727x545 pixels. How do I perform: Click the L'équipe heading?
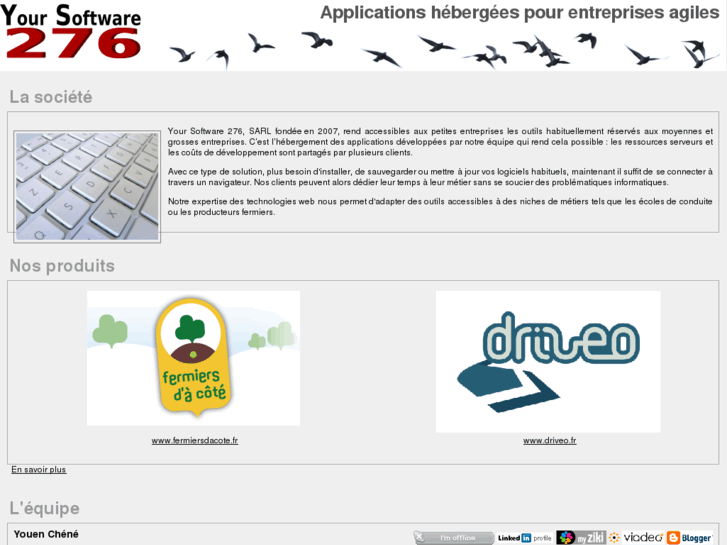coord(45,508)
